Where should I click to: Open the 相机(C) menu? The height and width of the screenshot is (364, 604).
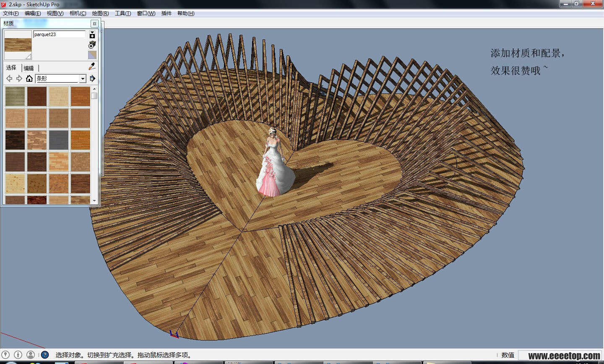click(78, 13)
